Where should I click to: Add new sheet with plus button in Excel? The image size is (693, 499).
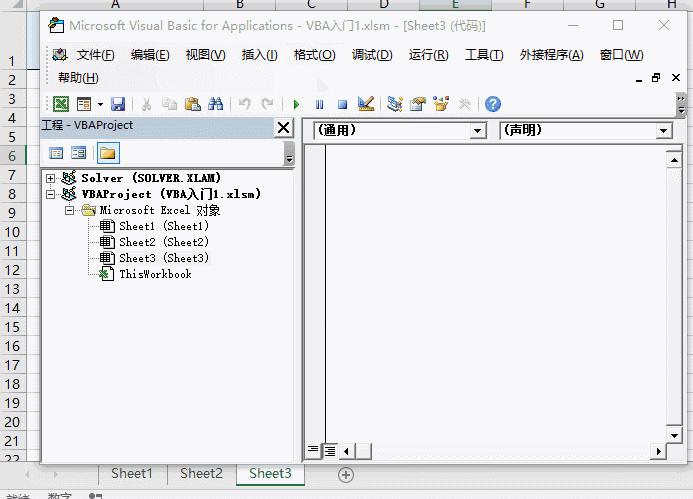(346, 475)
